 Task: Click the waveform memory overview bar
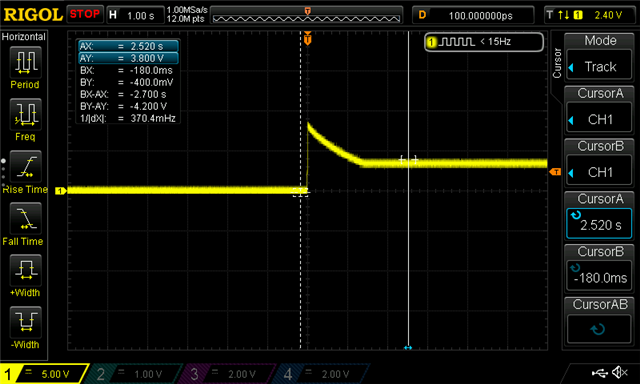tap(307, 16)
